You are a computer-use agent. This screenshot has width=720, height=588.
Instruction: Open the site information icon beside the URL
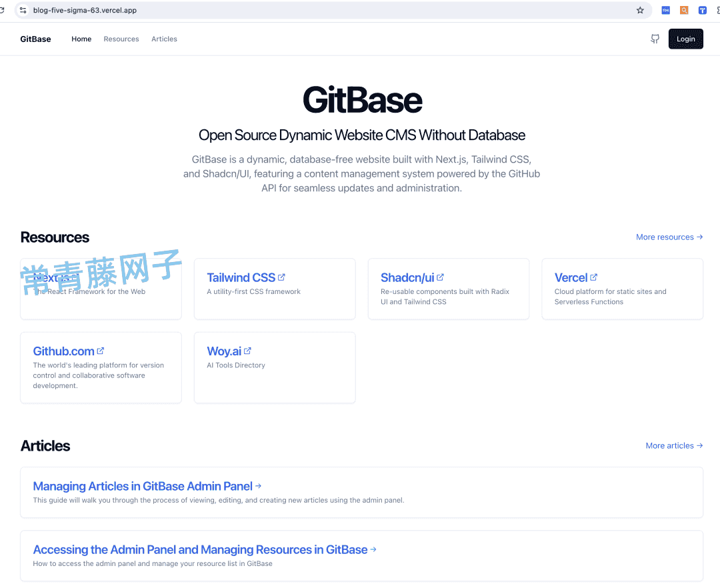click(23, 10)
